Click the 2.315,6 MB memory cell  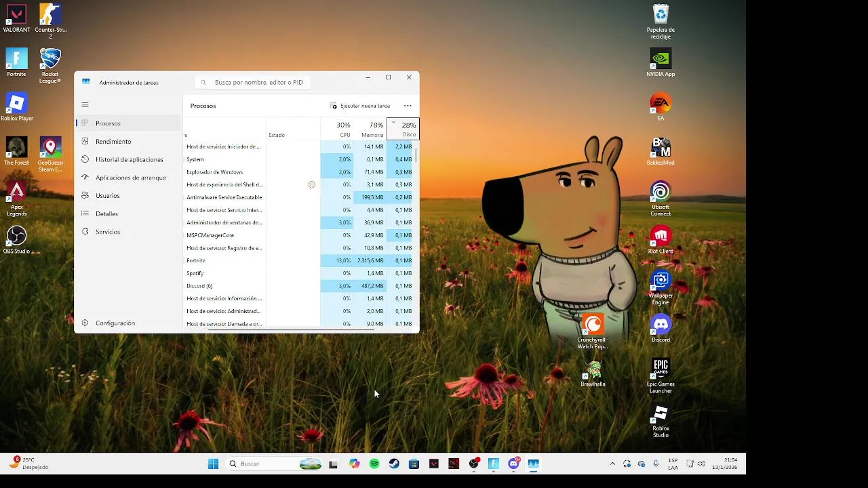[370, 261]
